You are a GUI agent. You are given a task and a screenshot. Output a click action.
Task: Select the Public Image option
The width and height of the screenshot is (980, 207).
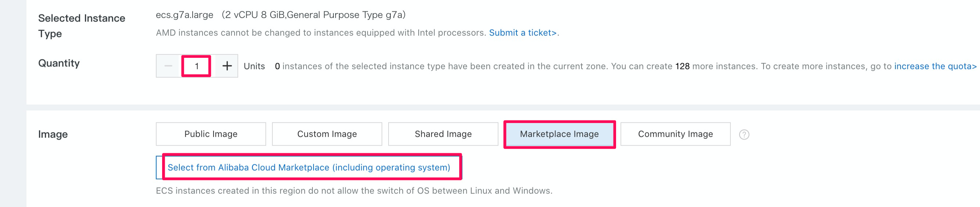click(211, 134)
